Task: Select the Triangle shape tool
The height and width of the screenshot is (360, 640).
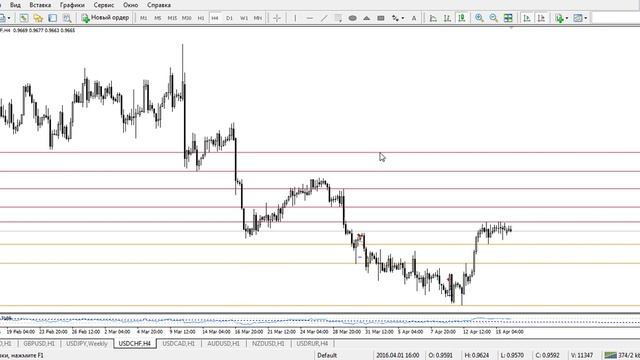Action: (367, 18)
